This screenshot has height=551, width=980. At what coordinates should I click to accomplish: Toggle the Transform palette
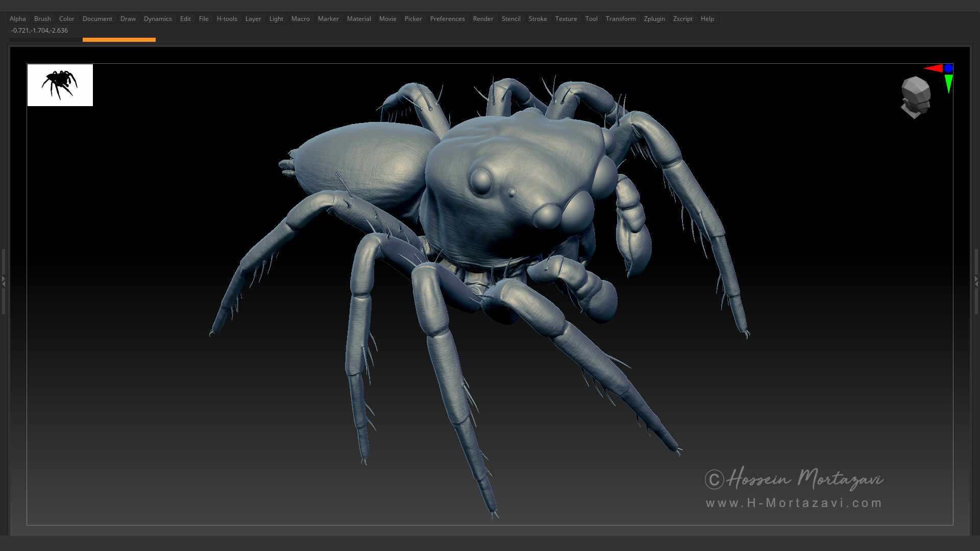[x=621, y=18]
